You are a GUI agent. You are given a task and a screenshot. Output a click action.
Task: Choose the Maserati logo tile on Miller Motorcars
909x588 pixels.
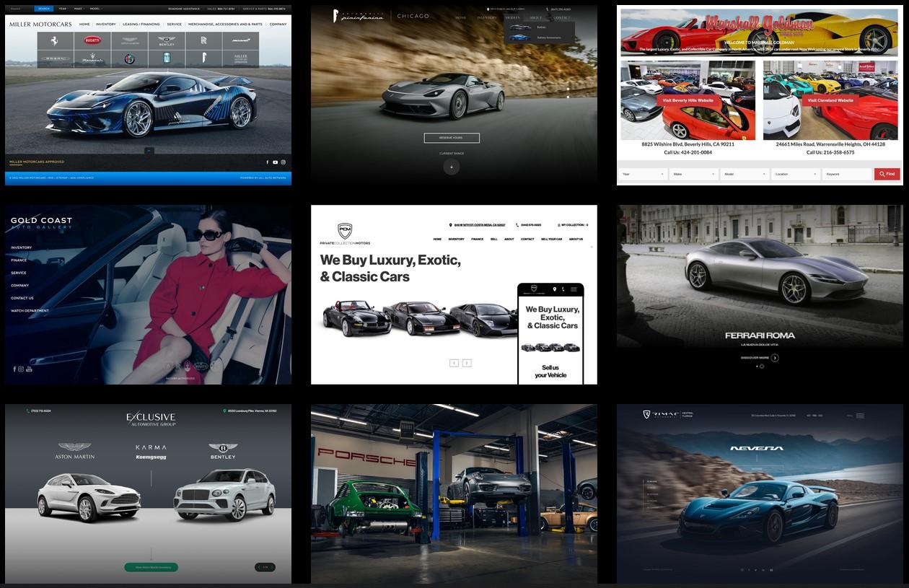tap(92, 59)
